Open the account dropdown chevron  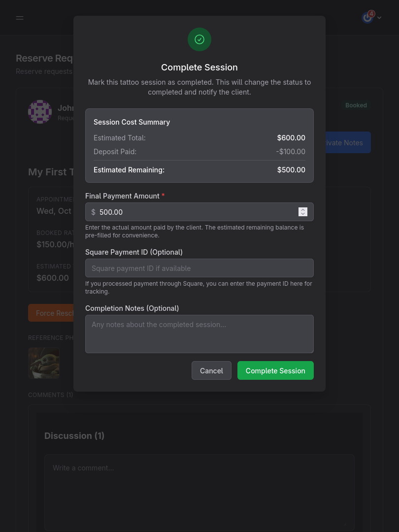click(x=379, y=17)
